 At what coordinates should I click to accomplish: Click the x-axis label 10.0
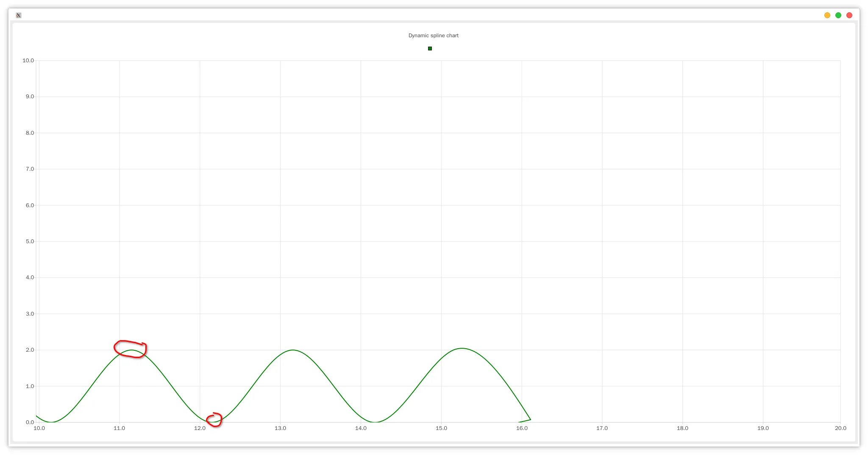[39, 428]
